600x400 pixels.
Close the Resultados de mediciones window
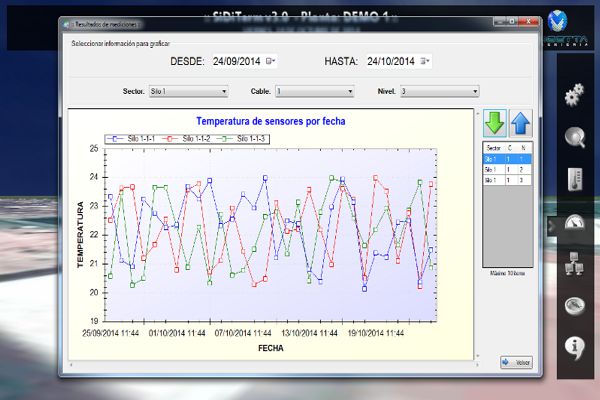pyautogui.click(x=529, y=22)
